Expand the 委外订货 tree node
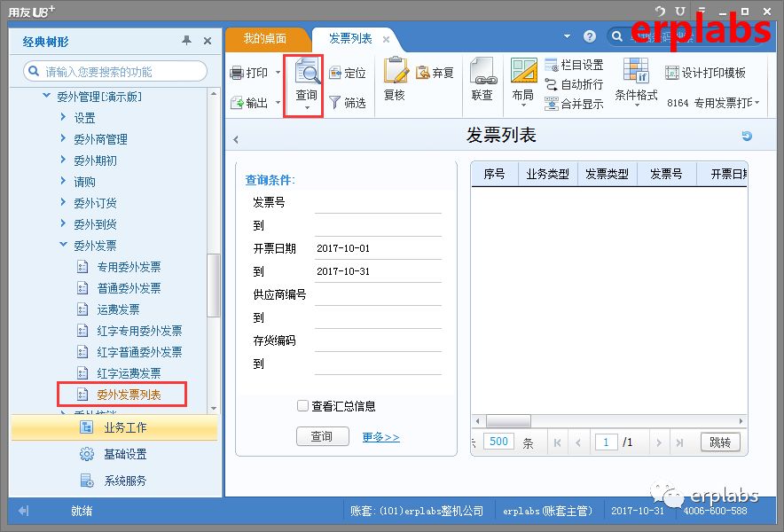Image resolution: width=784 pixels, height=532 pixels. point(63,202)
